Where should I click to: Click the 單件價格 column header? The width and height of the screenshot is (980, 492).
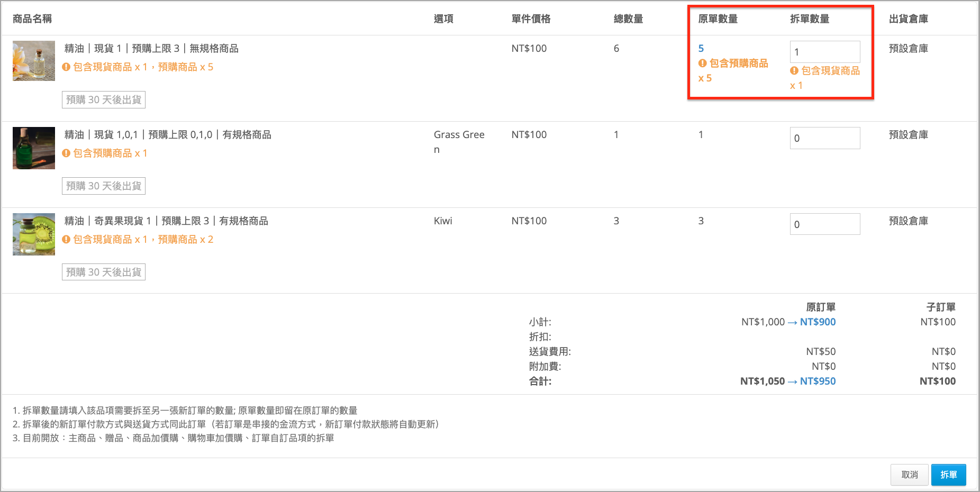(531, 19)
